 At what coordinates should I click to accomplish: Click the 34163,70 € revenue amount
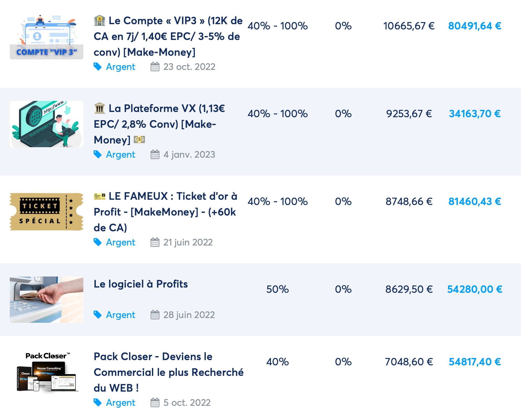pos(474,114)
